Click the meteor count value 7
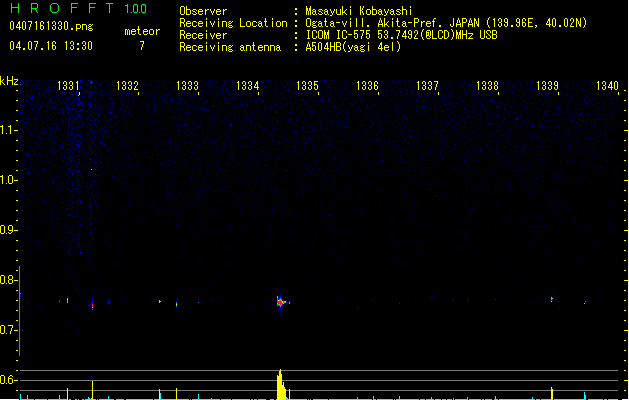The width and height of the screenshot is (629, 400). tap(142, 46)
